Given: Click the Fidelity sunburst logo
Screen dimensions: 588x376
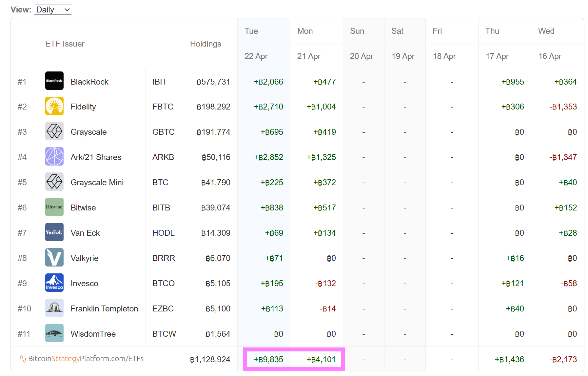Looking at the screenshot, I should (x=54, y=106).
